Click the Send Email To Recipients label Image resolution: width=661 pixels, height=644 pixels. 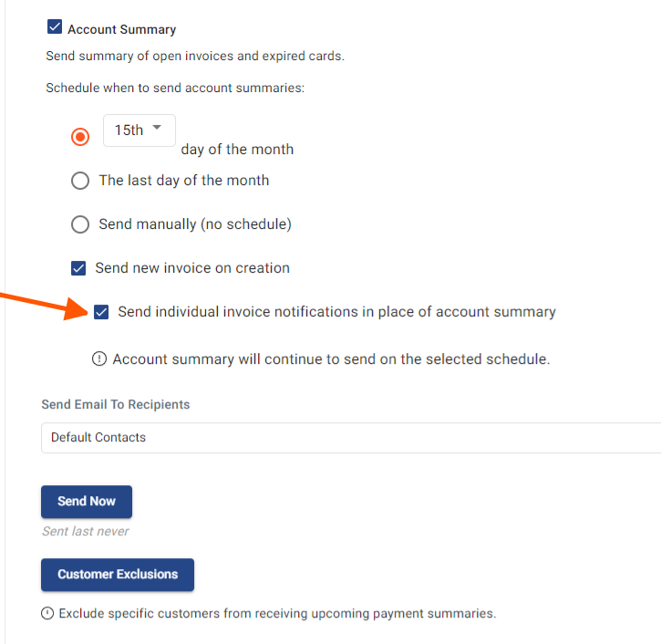(x=116, y=404)
